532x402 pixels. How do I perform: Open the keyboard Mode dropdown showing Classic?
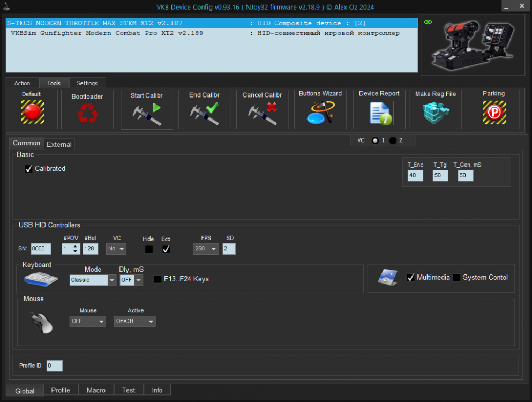tap(93, 280)
